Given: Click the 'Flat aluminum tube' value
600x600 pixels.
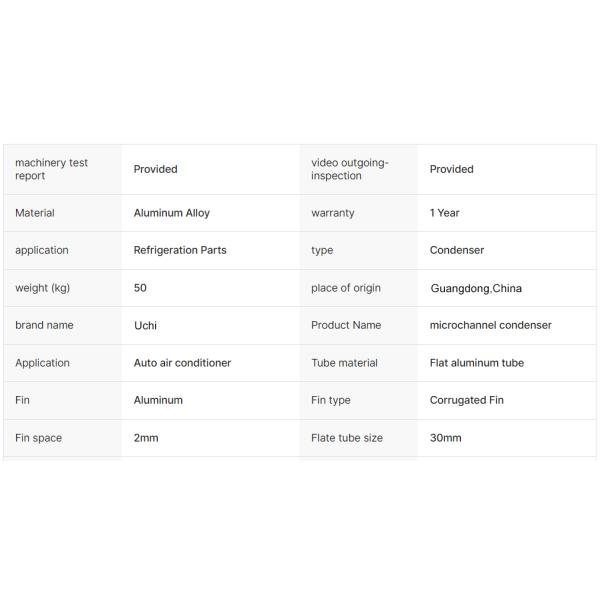Looking at the screenshot, I should tap(476, 363).
